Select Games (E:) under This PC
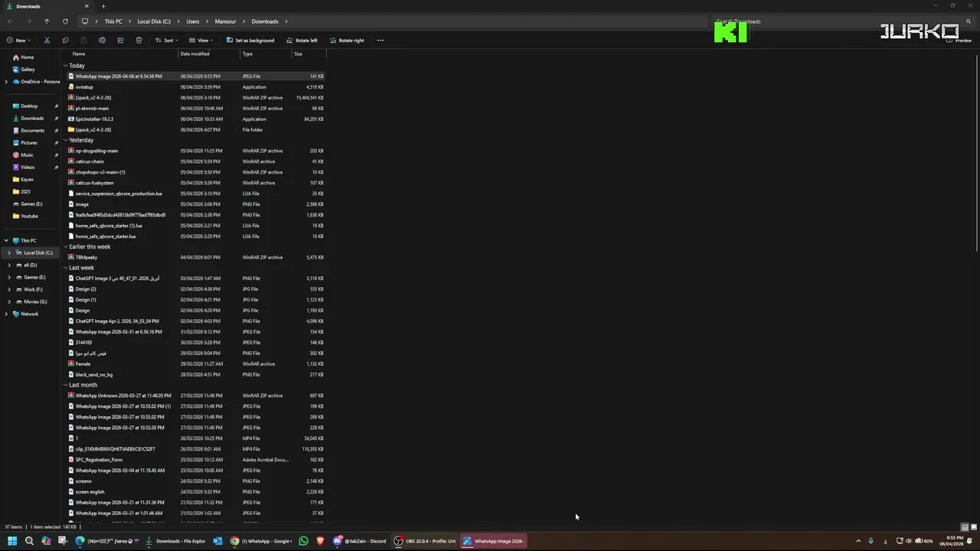980x551 pixels. (x=34, y=277)
